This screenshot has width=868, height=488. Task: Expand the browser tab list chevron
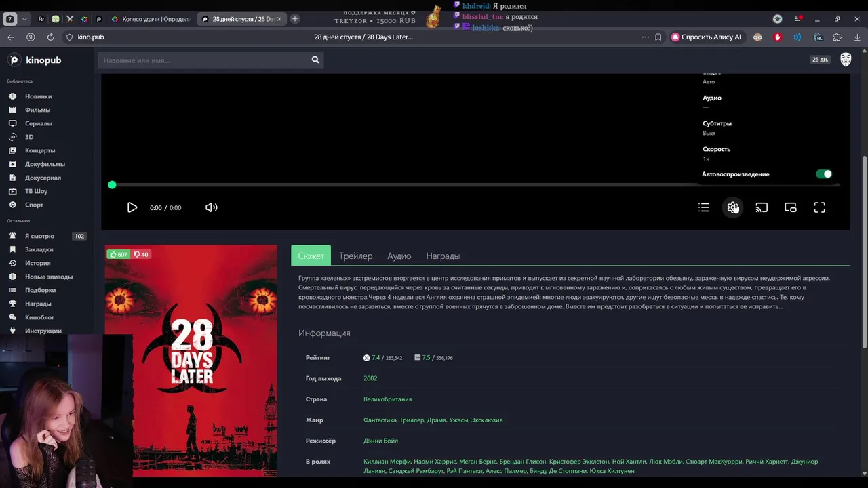pyautogui.click(x=24, y=19)
